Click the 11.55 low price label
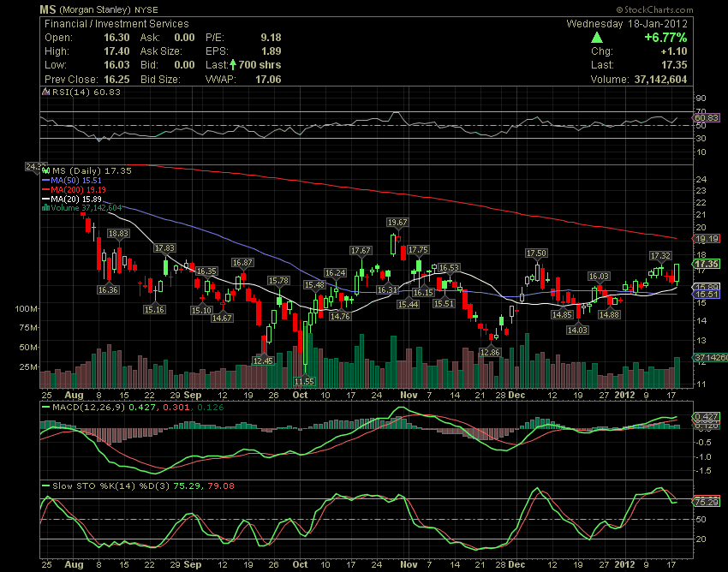This screenshot has width=728, height=572. coord(305,382)
